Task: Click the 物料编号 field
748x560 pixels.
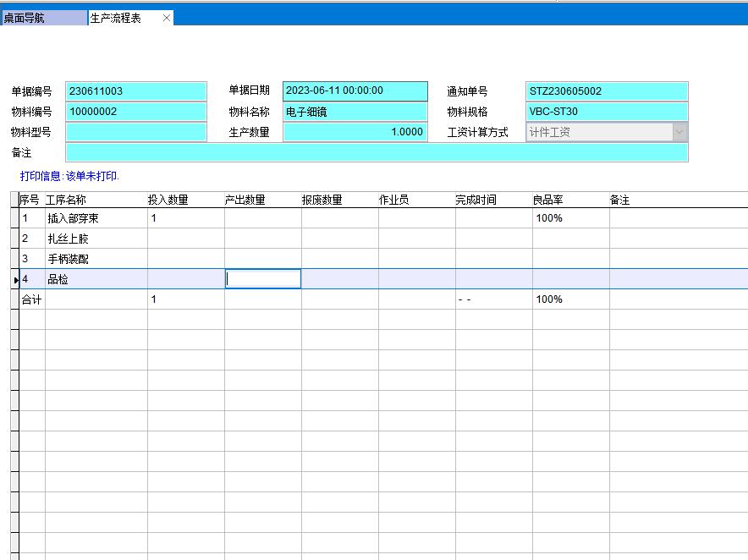Action: pos(135,112)
